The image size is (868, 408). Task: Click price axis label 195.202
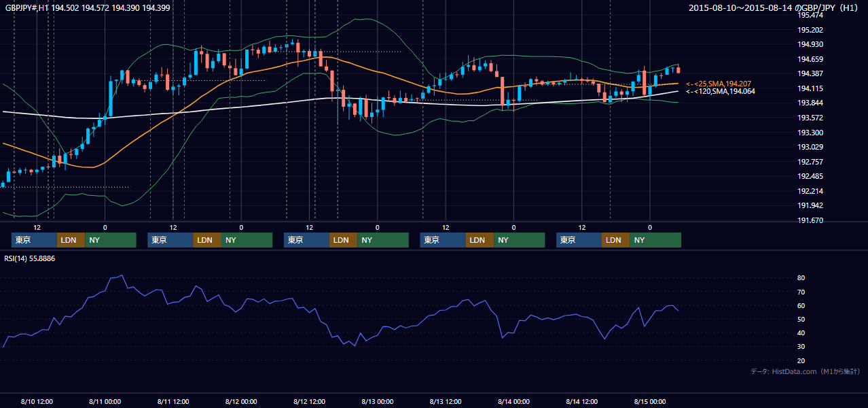[810, 30]
